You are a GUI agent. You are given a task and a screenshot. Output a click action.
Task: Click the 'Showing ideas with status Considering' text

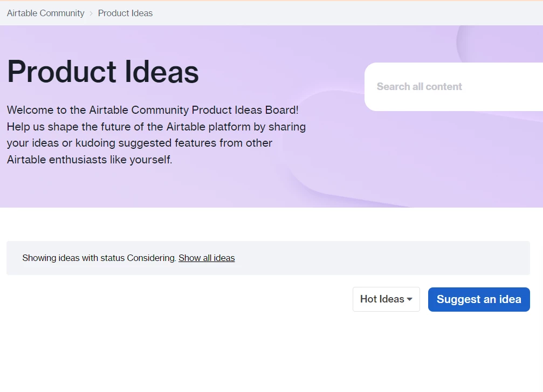click(x=99, y=258)
